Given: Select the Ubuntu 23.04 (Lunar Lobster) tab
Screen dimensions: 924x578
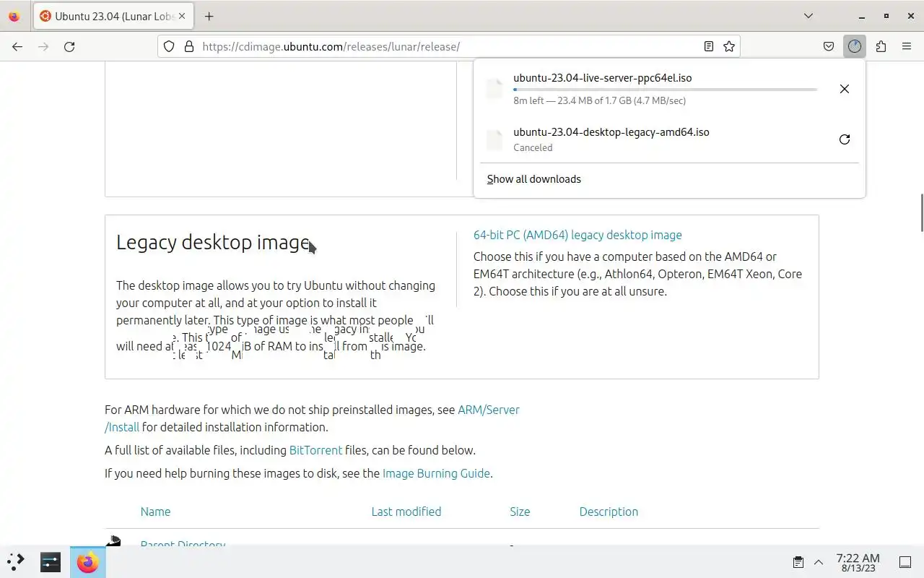Looking at the screenshot, I should (x=114, y=16).
